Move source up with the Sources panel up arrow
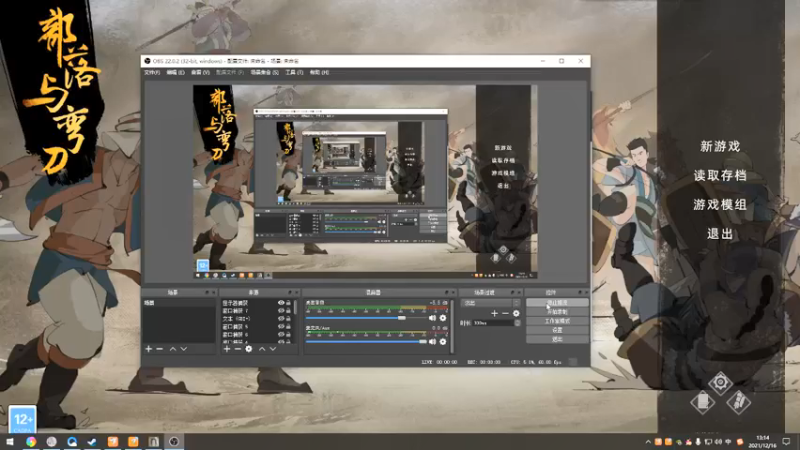Screen dimensions: 800x450 262,349
